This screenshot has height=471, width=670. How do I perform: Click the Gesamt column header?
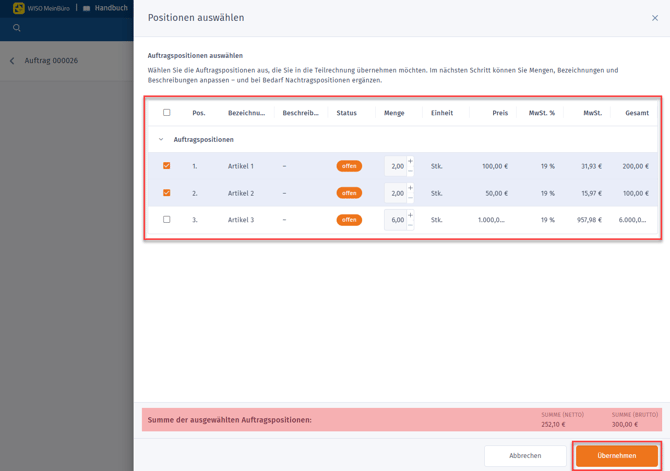coord(636,113)
